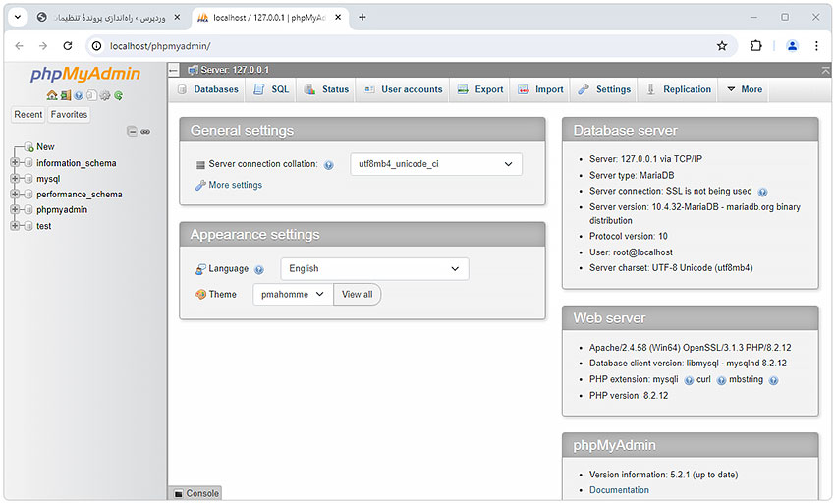Viewport: 835px width, 504px height.
Task: Click the Recent tables button
Action: tap(28, 115)
